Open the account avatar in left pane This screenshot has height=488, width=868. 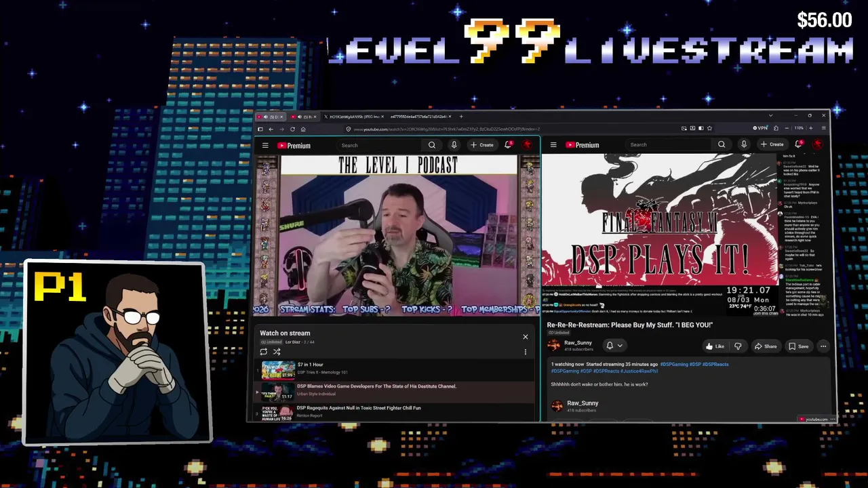coord(528,144)
